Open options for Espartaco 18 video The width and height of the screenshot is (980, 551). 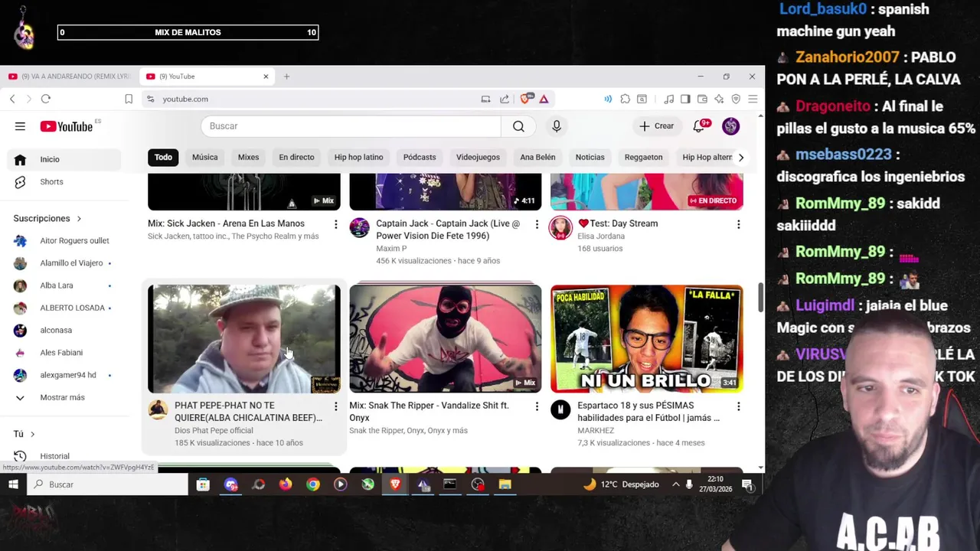pos(738,406)
